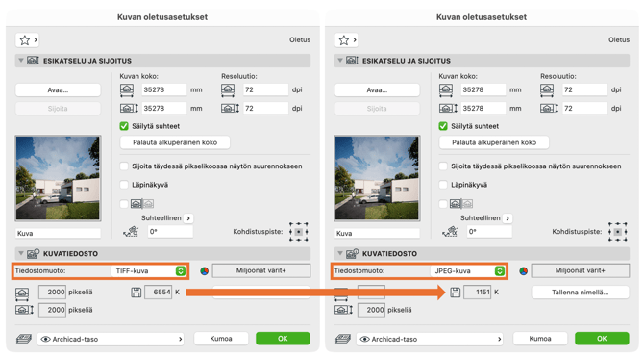Confirm with OK in left dialog
Screen dimensions: 644x357
pos(283,339)
